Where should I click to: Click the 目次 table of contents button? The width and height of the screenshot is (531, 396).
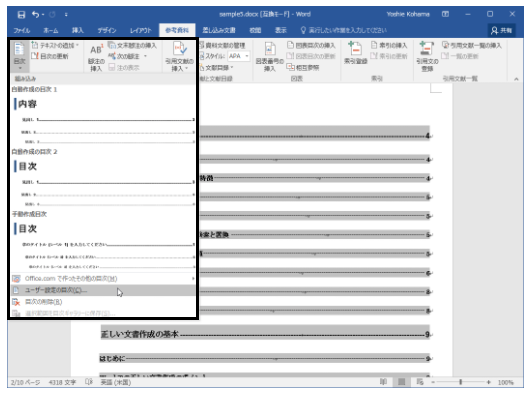tap(20, 56)
